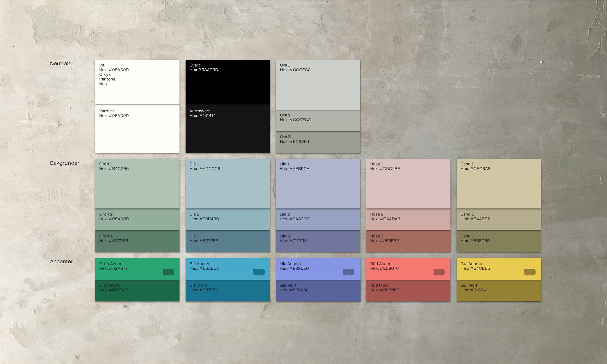The width and height of the screenshot is (607, 364).
Task: Click the 'Ncs:' text on Vit swatch
Action: 103,84
